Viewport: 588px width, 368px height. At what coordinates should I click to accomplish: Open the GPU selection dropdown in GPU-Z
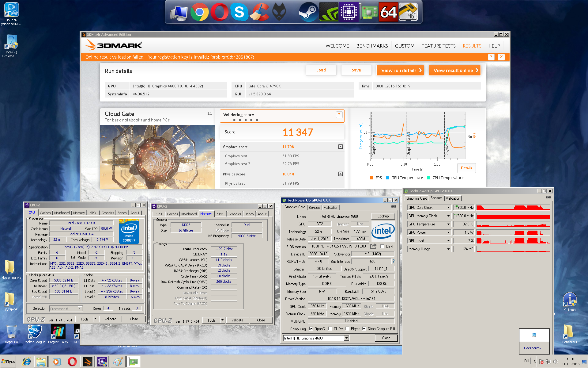(x=346, y=338)
